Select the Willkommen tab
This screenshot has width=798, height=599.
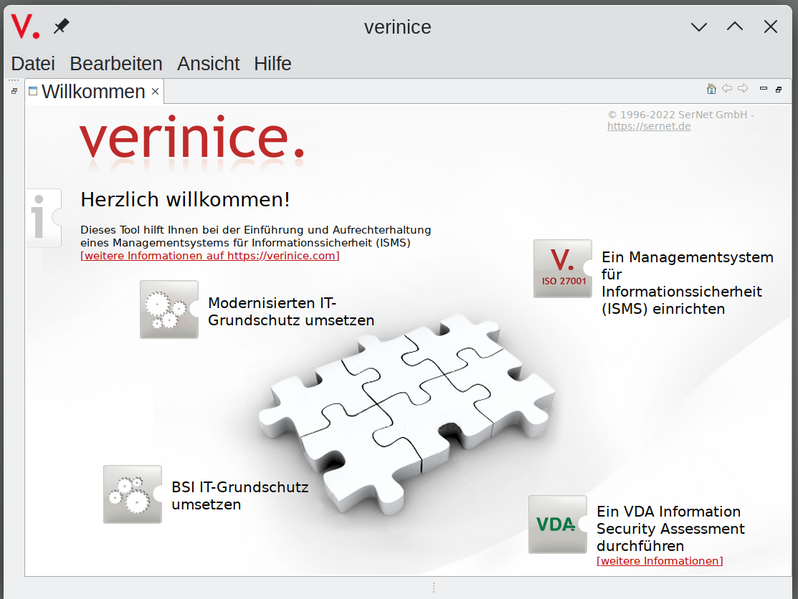(94, 92)
